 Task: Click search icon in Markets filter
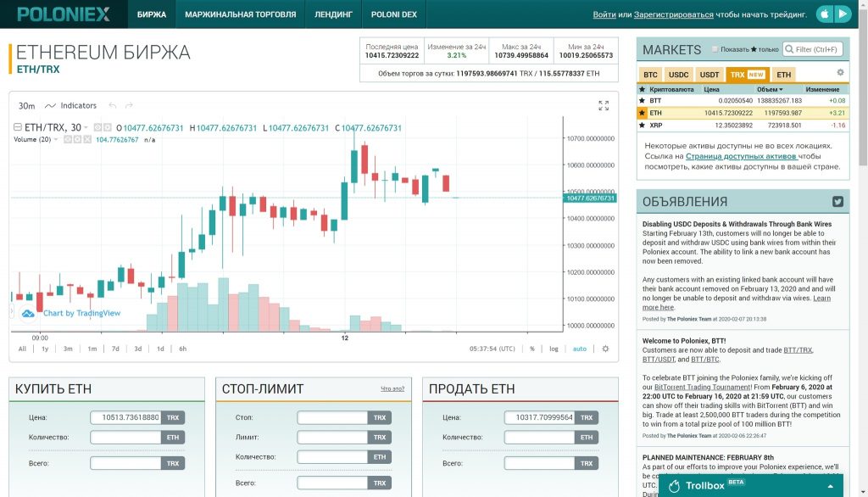pyautogui.click(x=789, y=49)
